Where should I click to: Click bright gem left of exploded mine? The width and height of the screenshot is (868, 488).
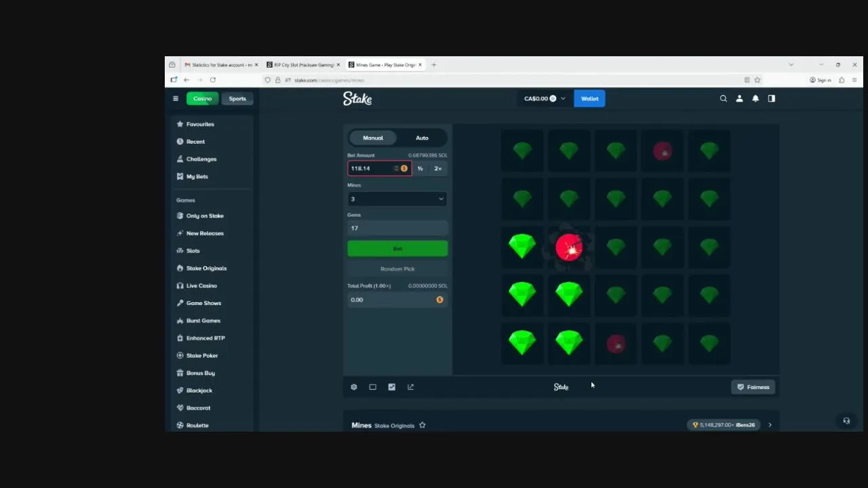[522, 247]
